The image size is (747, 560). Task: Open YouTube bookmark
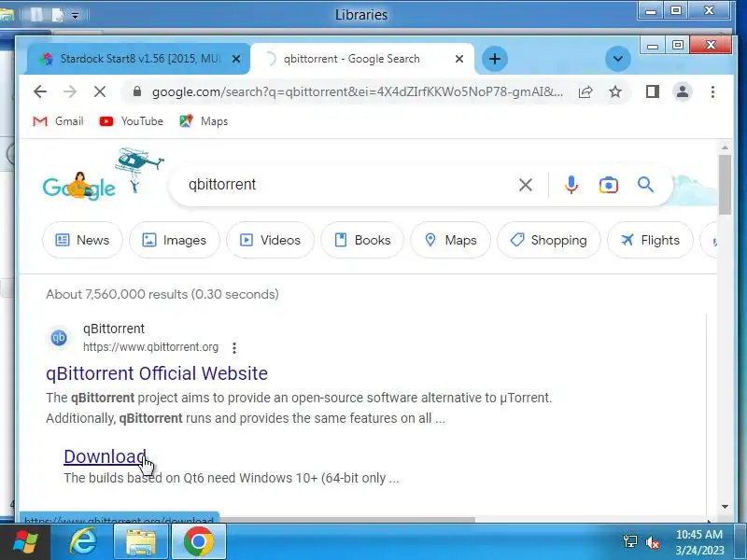[x=131, y=121]
